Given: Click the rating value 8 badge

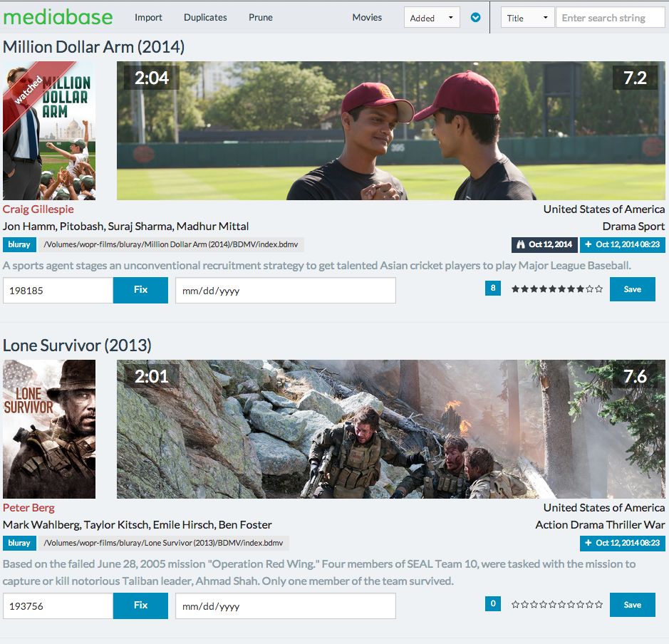Looking at the screenshot, I should coord(493,288).
